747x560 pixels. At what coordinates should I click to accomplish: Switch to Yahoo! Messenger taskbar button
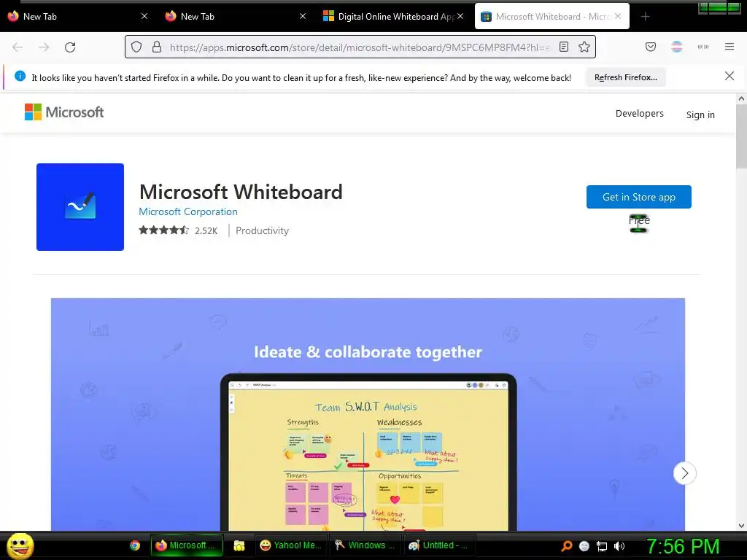(x=290, y=545)
